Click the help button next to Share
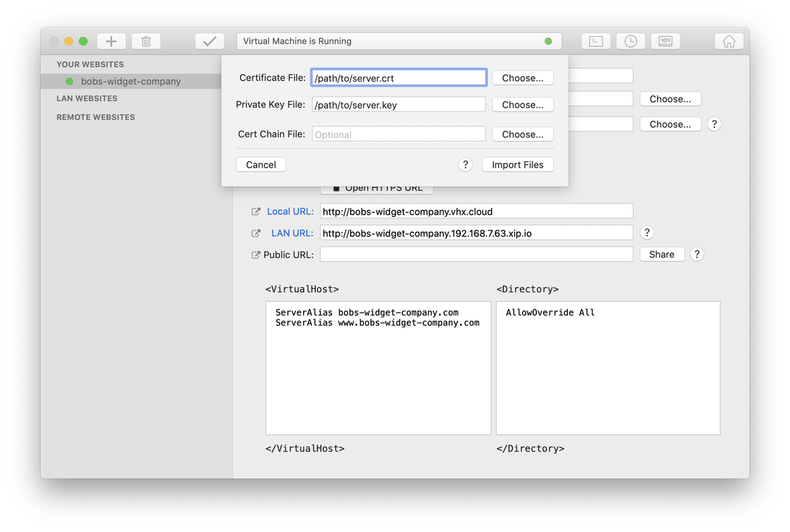Viewport: 790px width, 532px height. [697, 254]
